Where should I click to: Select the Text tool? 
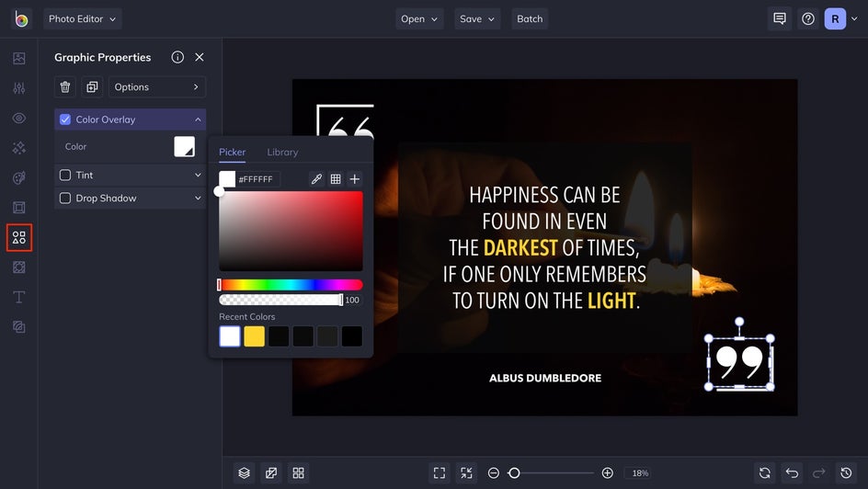pyautogui.click(x=18, y=297)
